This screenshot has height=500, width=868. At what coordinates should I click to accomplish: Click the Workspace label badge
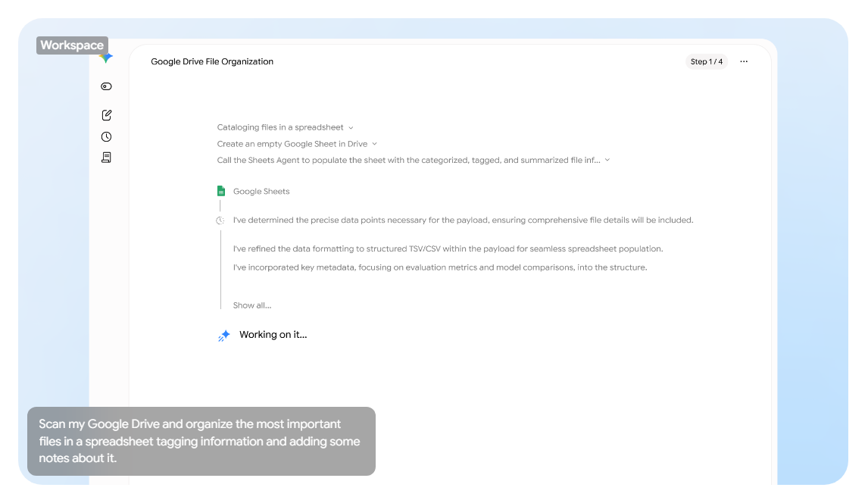(x=72, y=45)
